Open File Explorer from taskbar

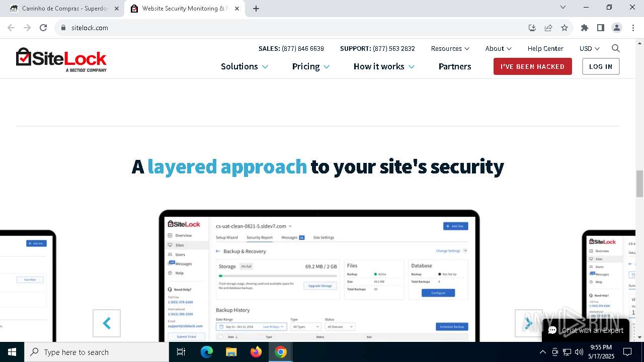click(231, 352)
